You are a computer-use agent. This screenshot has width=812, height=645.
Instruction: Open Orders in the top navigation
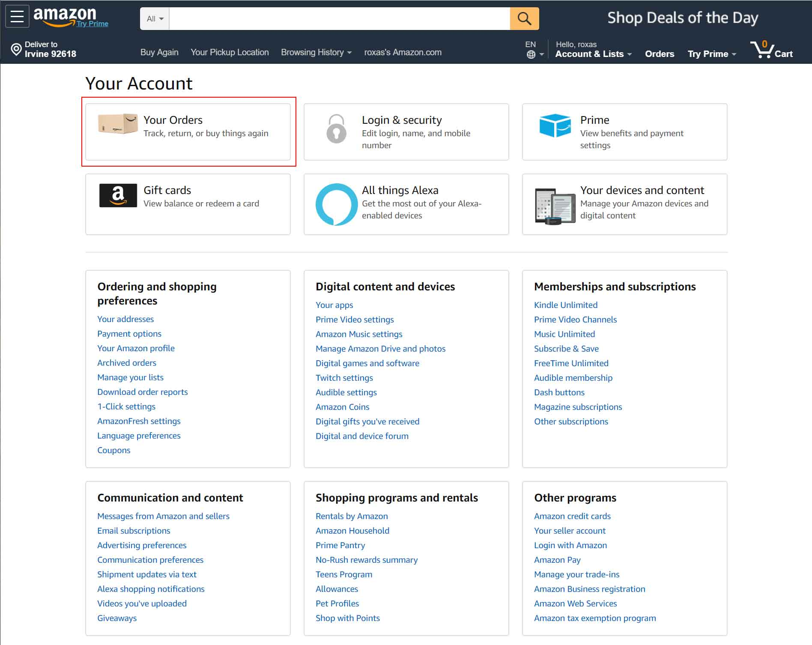click(660, 54)
